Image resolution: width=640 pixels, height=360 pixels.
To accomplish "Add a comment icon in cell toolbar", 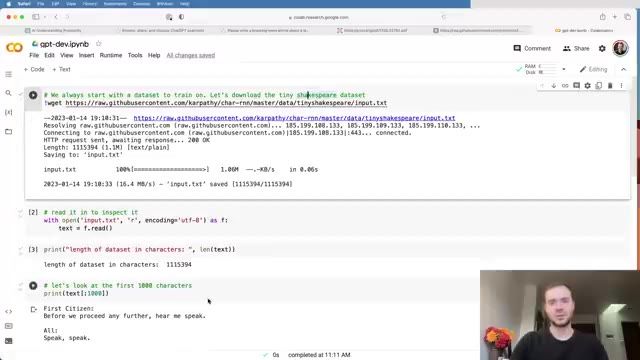I will tap(576, 86).
